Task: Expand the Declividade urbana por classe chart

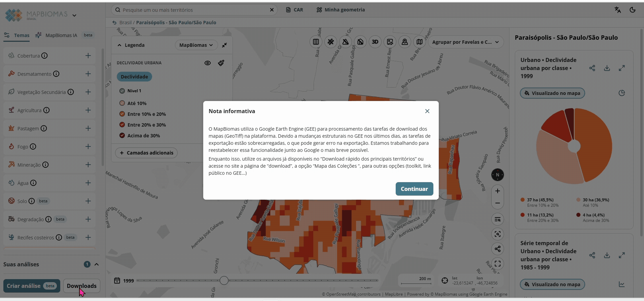Action: [622, 68]
